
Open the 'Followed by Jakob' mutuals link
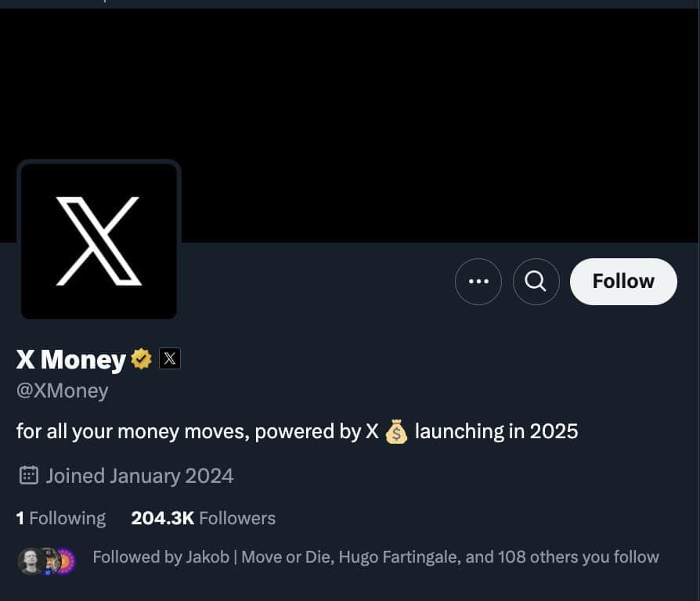point(161,557)
